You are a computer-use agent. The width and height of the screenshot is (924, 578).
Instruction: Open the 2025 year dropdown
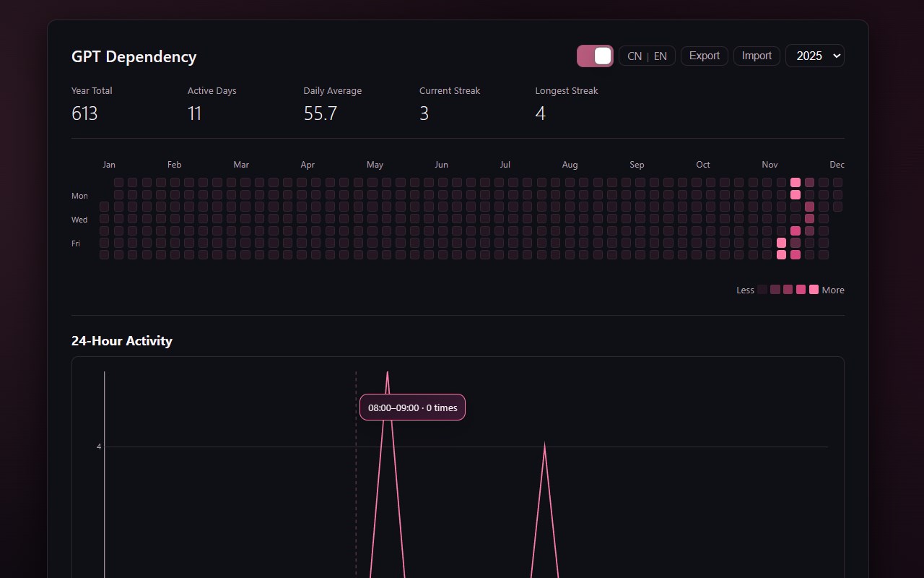[815, 56]
